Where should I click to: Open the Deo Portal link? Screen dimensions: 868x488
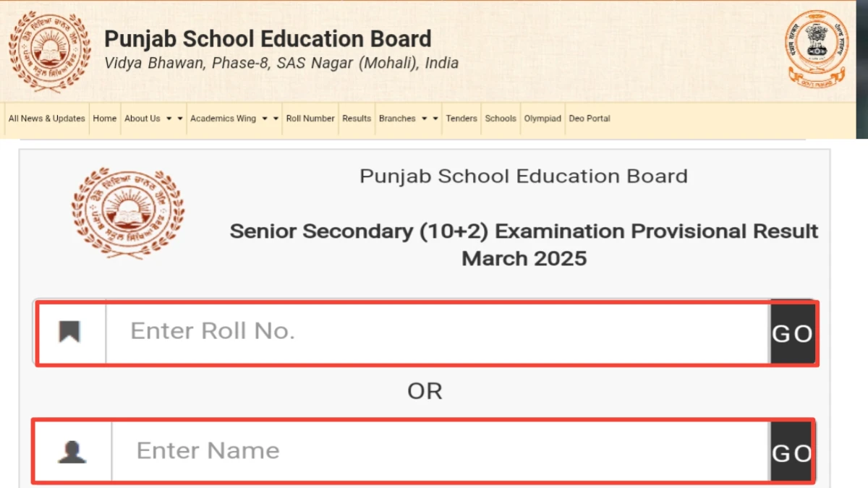[x=590, y=119]
